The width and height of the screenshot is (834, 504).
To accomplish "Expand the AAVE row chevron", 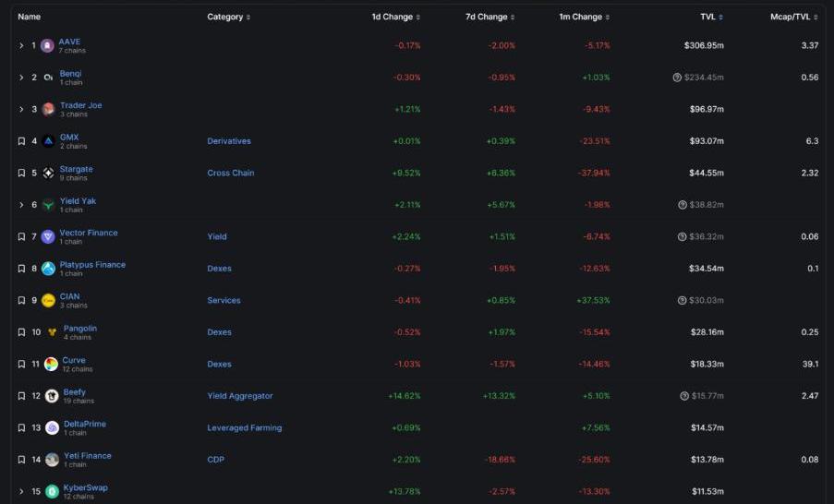I will (x=21, y=45).
